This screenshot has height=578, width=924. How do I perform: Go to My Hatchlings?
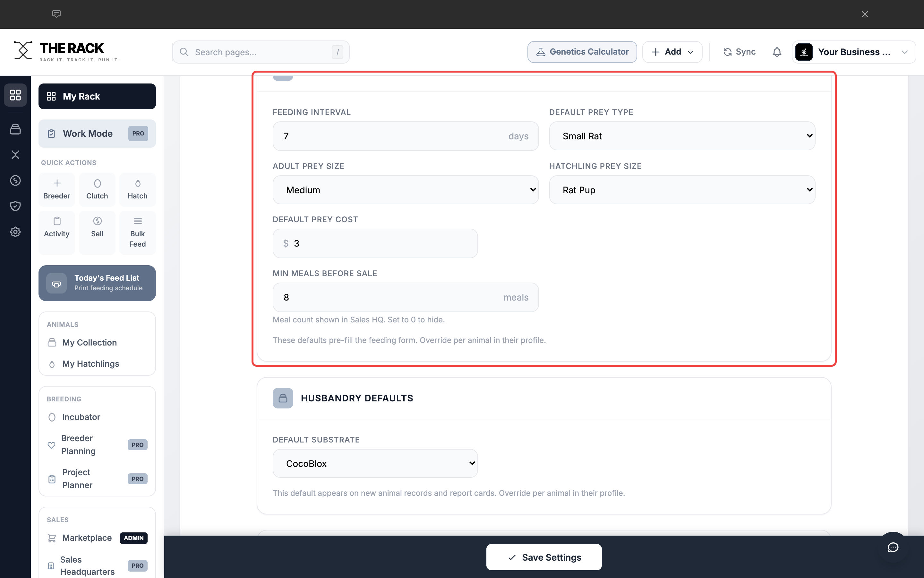(97, 364)
